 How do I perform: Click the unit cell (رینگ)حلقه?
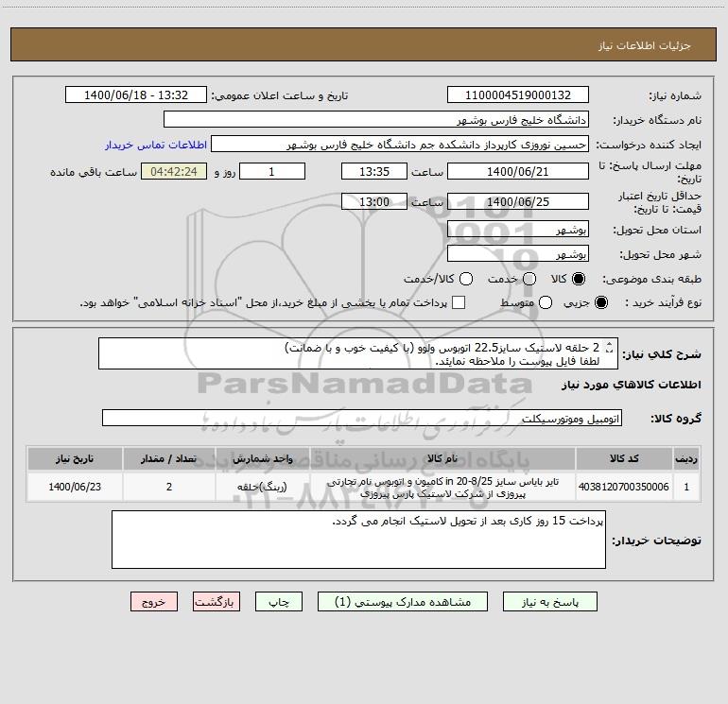(262, 487)
